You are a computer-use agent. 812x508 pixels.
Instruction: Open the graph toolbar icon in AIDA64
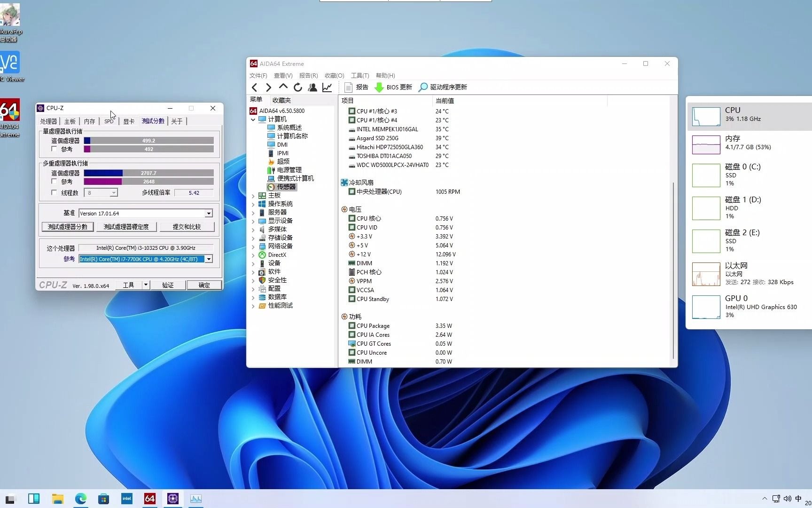(x=327, y=87)
